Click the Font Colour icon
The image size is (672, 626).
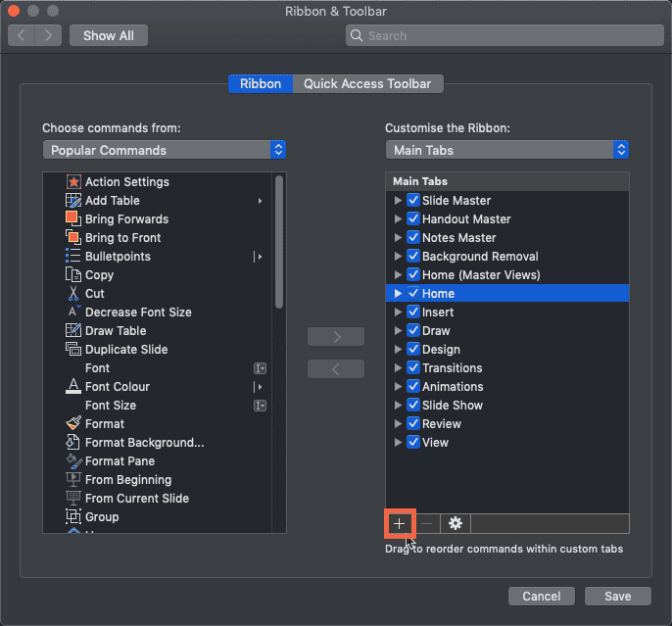pos(72,387)
